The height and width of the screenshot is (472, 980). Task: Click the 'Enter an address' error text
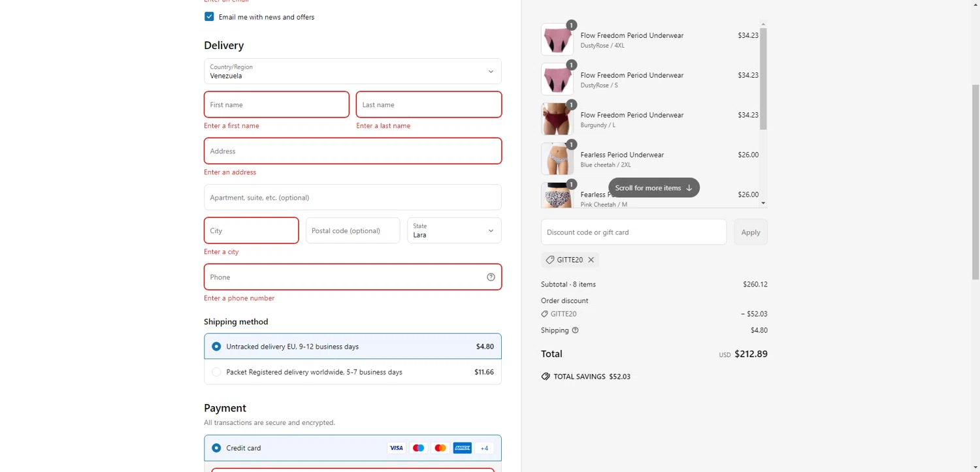[x=230, y=172]
